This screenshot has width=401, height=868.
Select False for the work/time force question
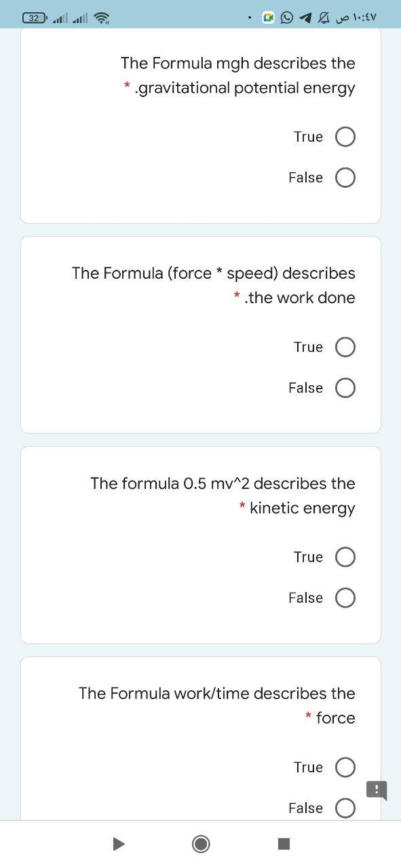coord(345,808)
